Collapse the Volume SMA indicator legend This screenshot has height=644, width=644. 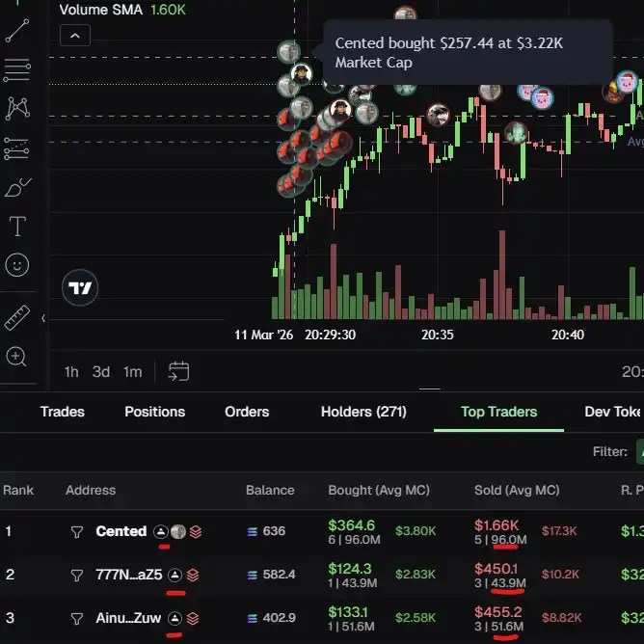tap(75, 36)
